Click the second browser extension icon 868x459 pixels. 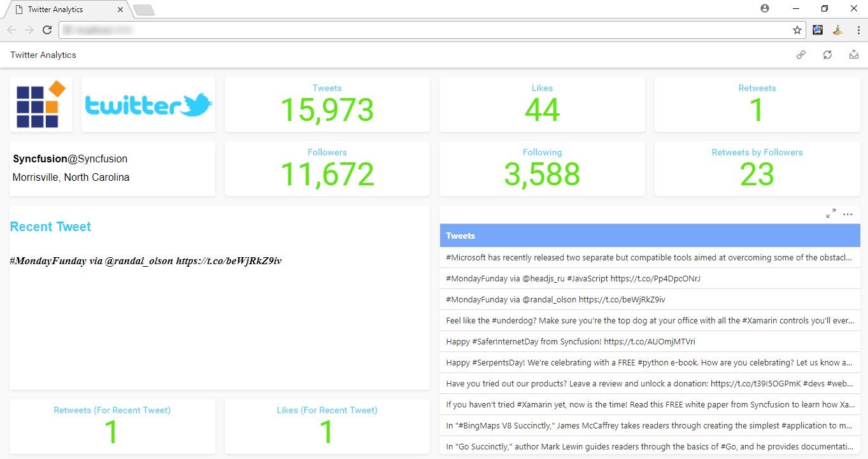pyautogui.click(x=838, y=30)
